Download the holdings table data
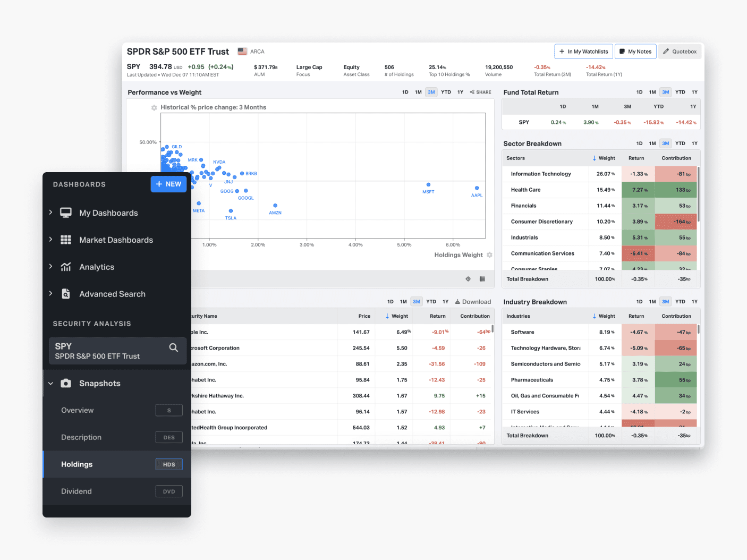The height and width of the screenshot is (560, 747). (473, 302)
